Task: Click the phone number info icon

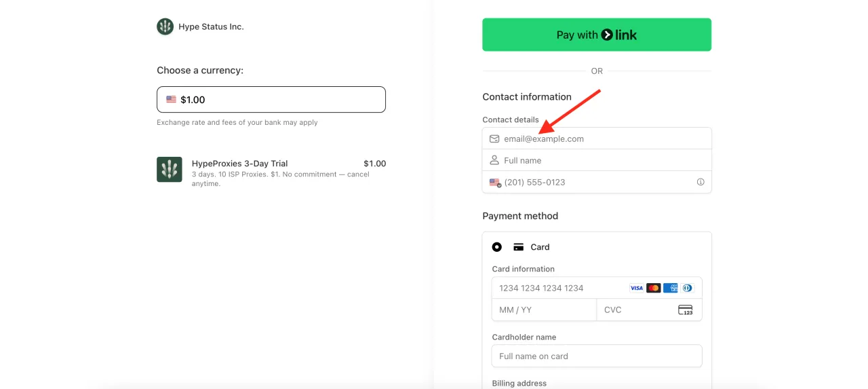Action: tap(701, 182)
